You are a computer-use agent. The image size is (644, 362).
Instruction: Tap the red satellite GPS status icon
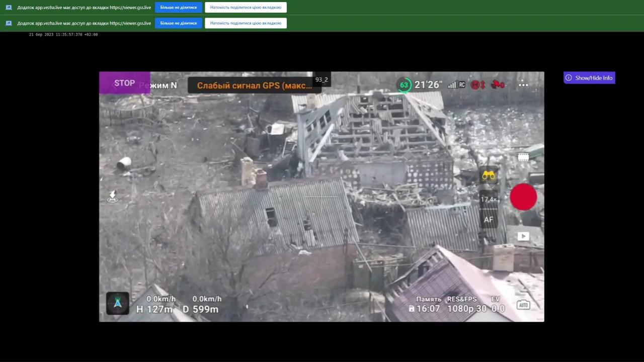(498, 85)
